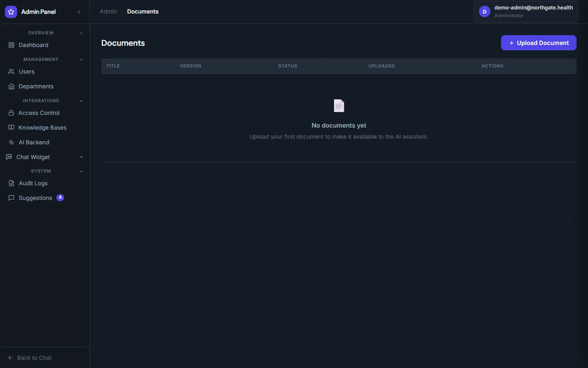Click the Users people icon
The image size is (588, 368).
(x=11, y=71)
